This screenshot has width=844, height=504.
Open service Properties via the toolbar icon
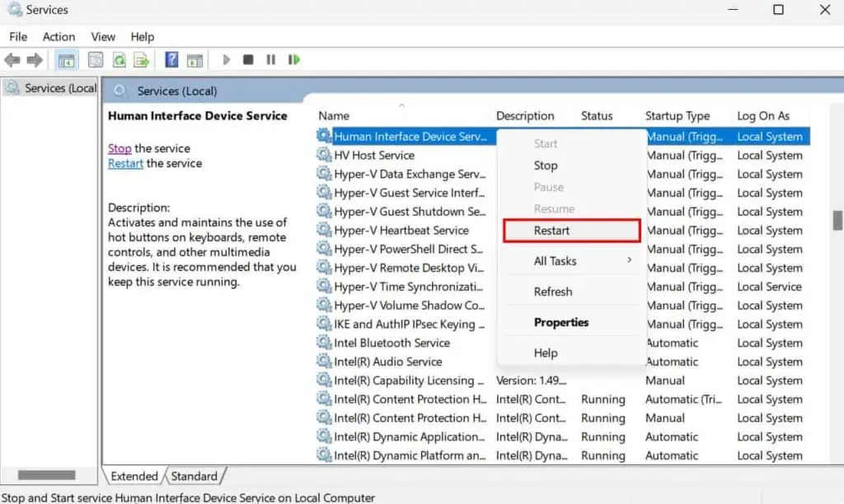(95, 58)
